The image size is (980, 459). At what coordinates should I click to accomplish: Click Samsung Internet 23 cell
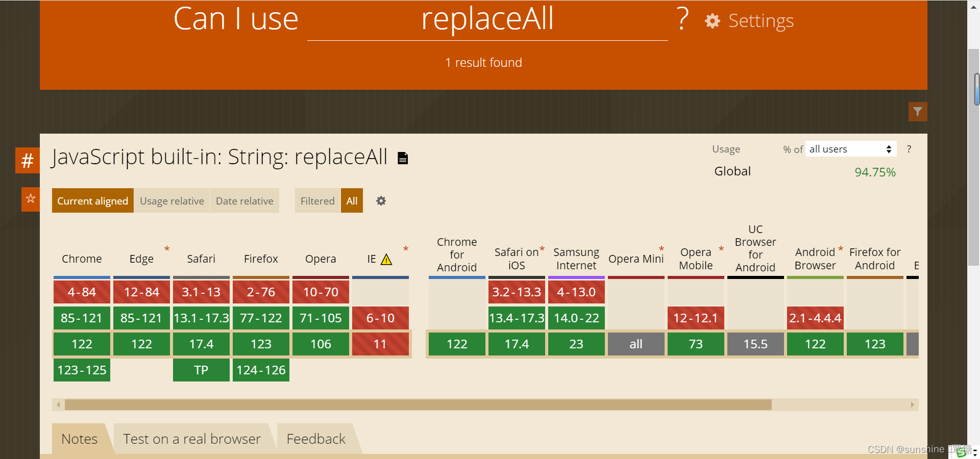576,344
